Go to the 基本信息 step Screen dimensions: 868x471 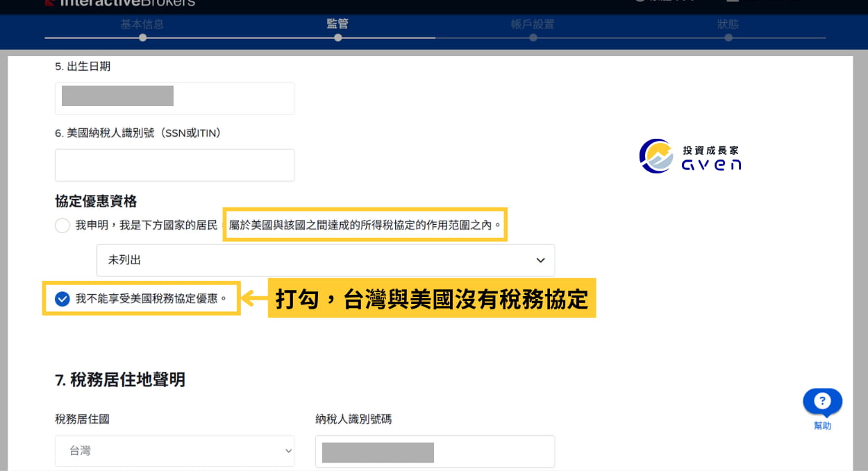tap(142, 24)
